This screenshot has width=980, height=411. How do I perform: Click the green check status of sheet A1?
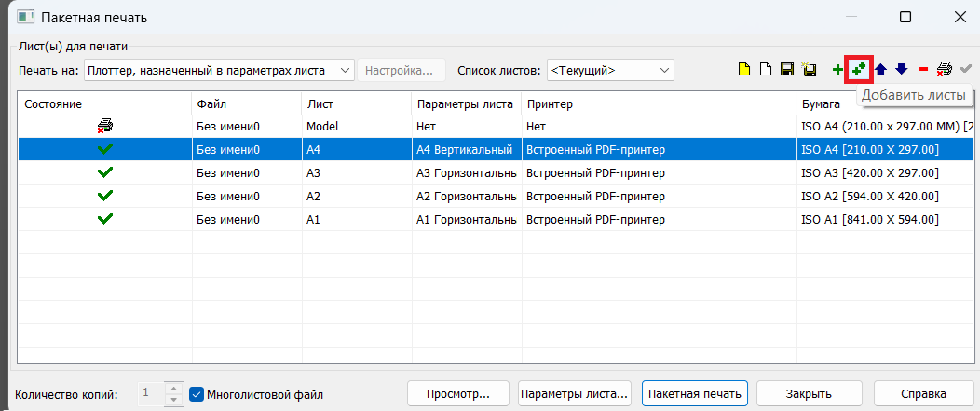[x=105, y=219]
